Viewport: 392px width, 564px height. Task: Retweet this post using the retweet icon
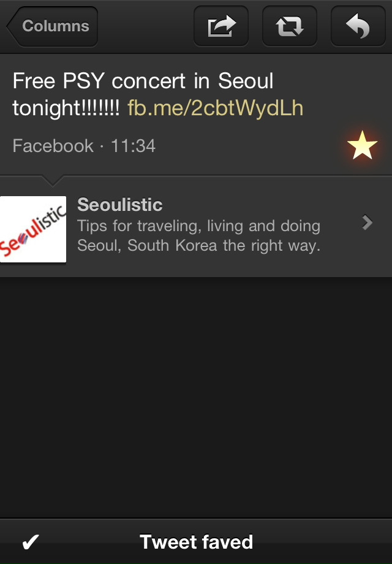point(290,26)
